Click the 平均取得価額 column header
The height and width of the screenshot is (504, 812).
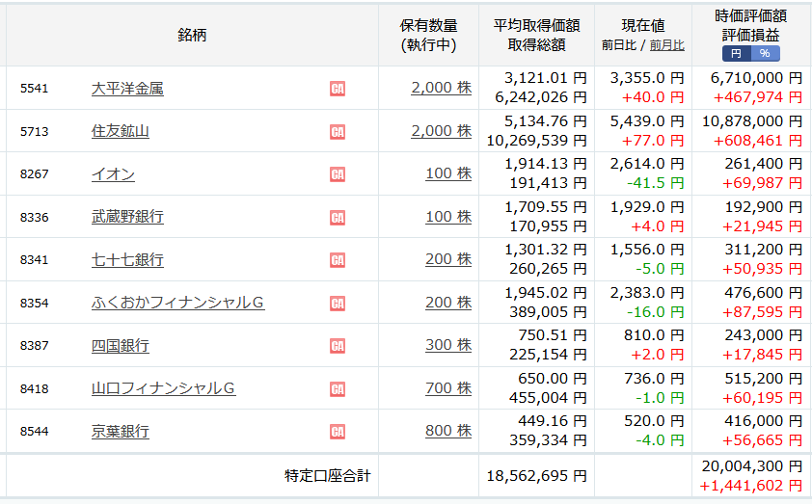point(536,25)
